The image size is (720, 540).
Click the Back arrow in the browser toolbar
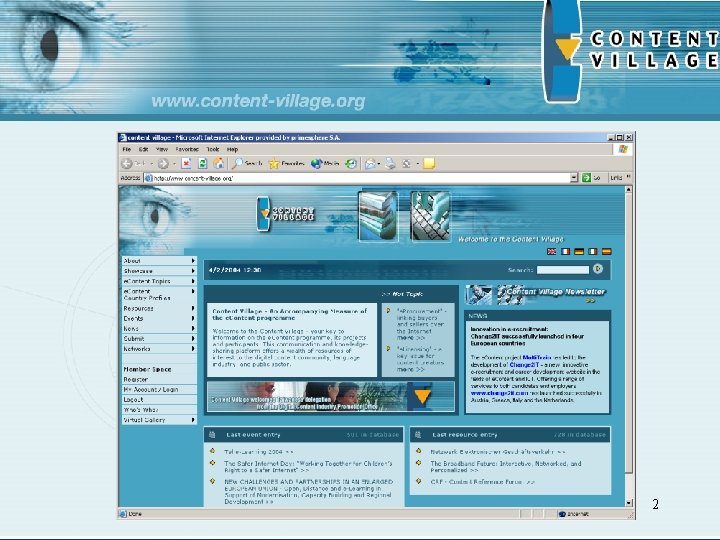127,163
